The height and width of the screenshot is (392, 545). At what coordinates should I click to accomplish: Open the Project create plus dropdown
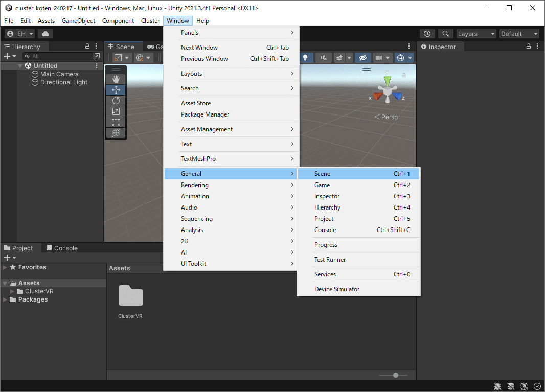(x=10, y=258)
